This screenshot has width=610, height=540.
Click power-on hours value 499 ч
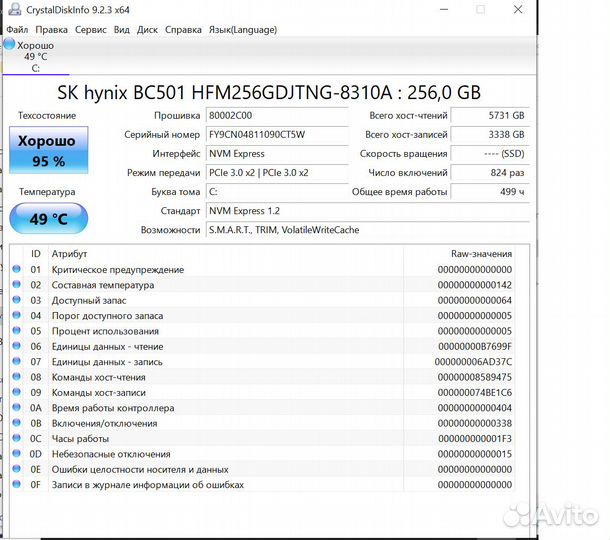click(x=490, y=192)
